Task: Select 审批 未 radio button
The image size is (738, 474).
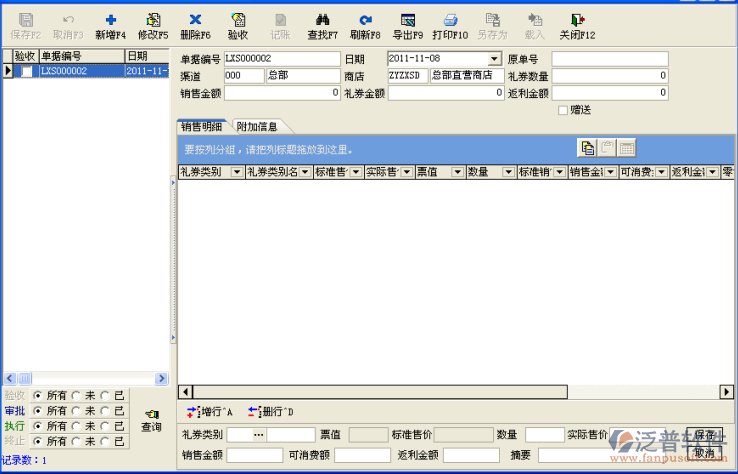Action: 76,411
